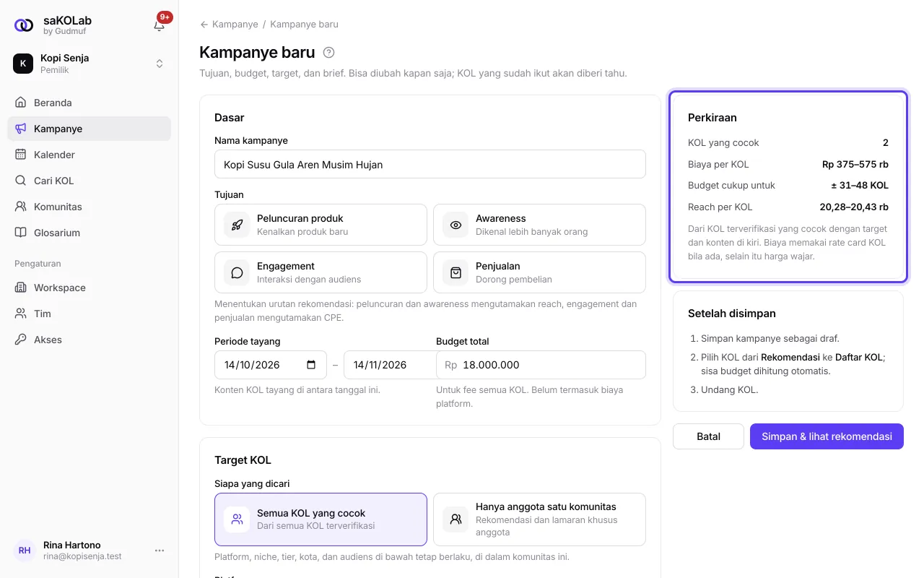Click the Kopi Senja 'K' avatar
The image size is (924, 578).
pos(23,64)
